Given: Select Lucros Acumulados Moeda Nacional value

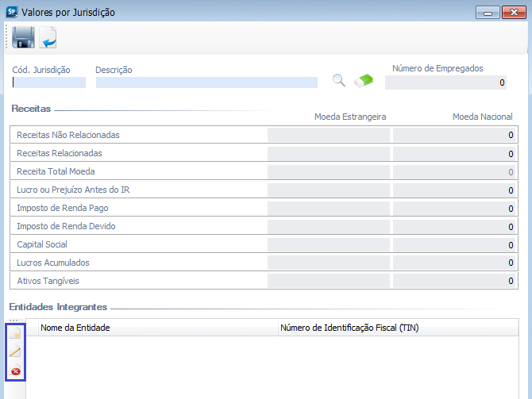Looking at the screenshot, I should point(454,263).
